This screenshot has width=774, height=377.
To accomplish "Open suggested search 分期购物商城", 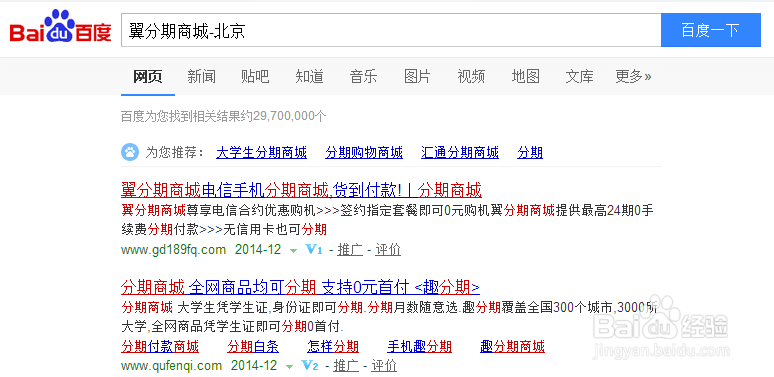I will tap(364, 152).
